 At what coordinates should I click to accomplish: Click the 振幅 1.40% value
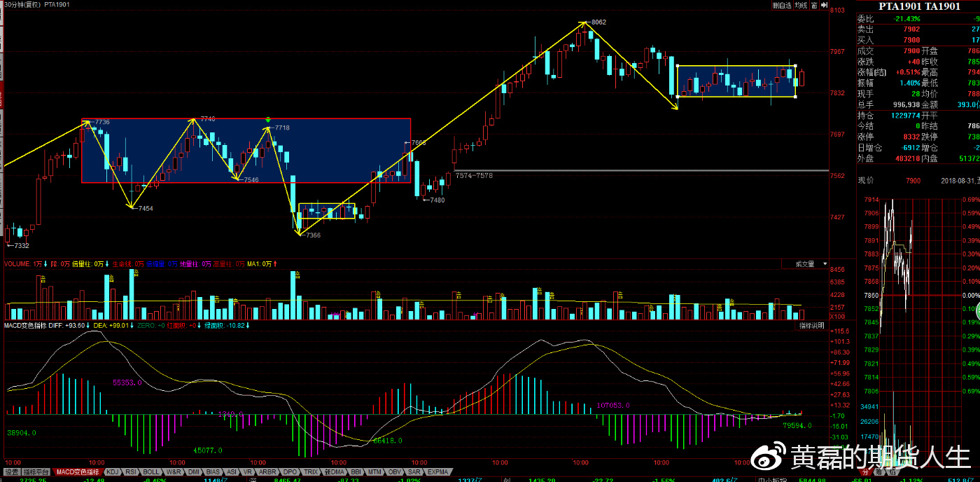pyautogui.click(x=909, y=83)
